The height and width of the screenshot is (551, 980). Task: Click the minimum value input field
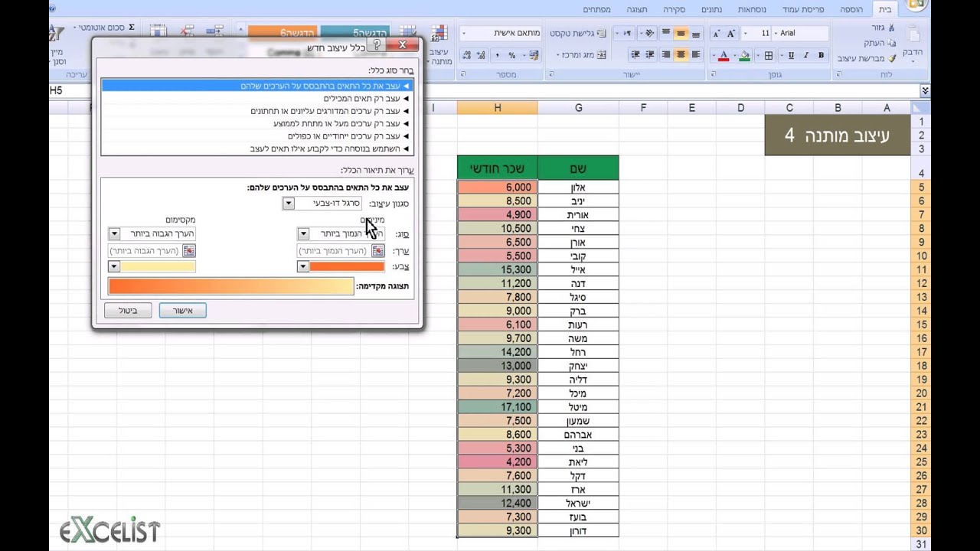click(x=334, y=250)
